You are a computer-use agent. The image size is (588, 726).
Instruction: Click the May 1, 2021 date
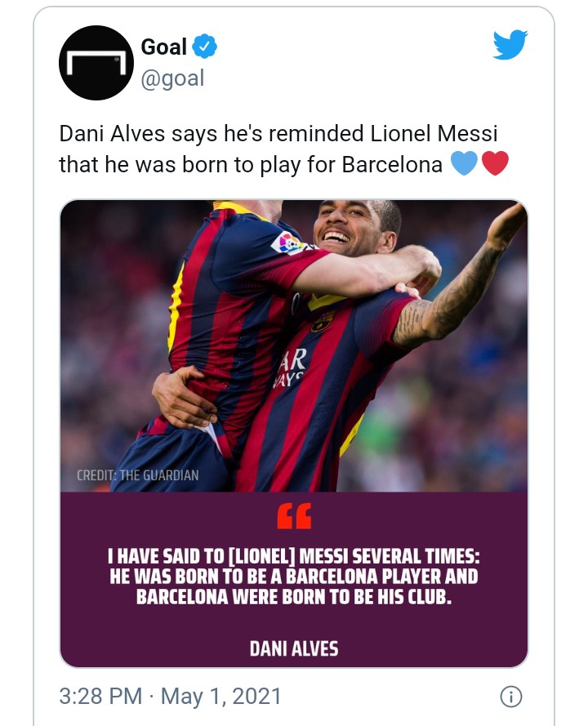tap(221, 697)
